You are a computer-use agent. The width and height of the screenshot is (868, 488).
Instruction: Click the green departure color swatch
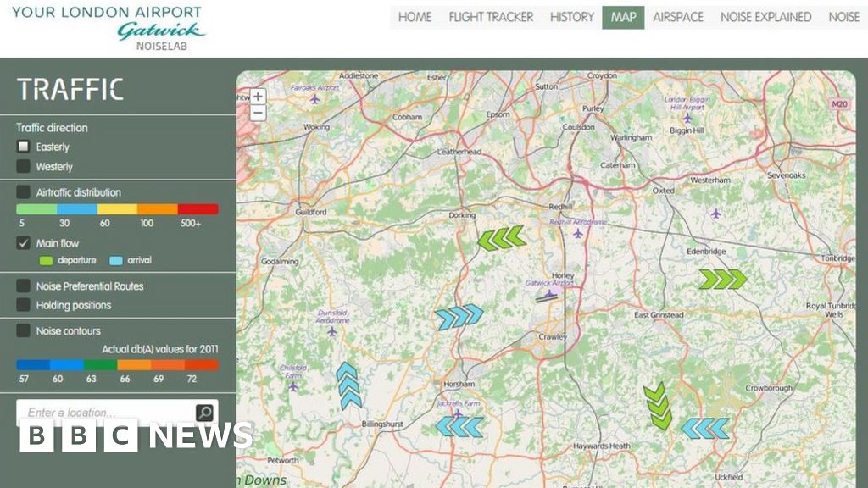coord(44,260)
